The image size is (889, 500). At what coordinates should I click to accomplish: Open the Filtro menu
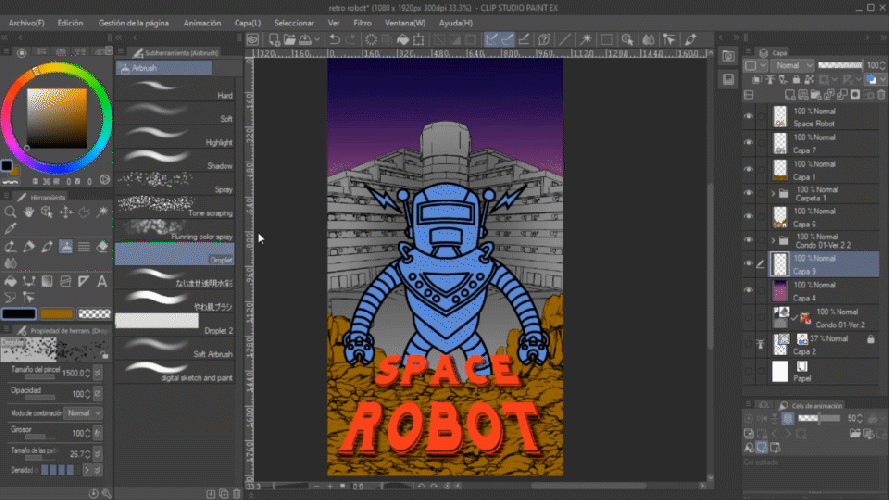362,23
